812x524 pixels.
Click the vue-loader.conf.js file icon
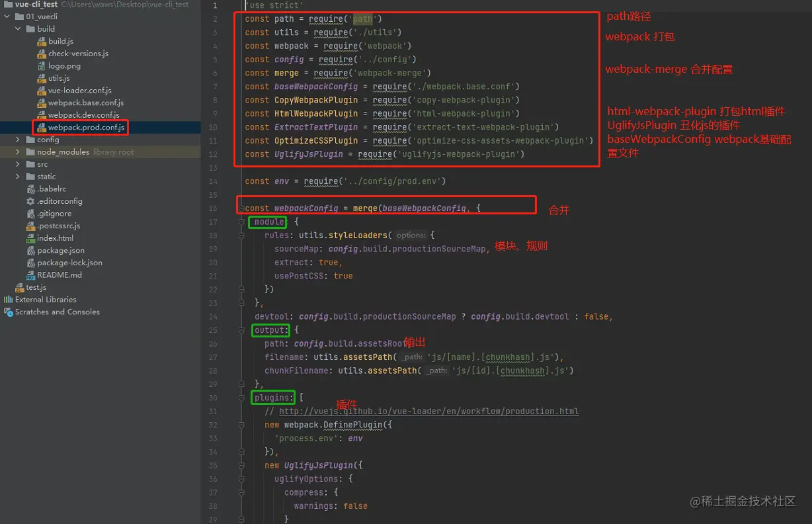coord(42,91)
